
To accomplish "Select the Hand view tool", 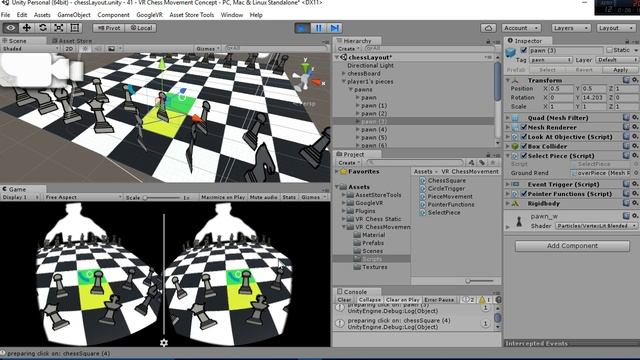I will [11, 28].
